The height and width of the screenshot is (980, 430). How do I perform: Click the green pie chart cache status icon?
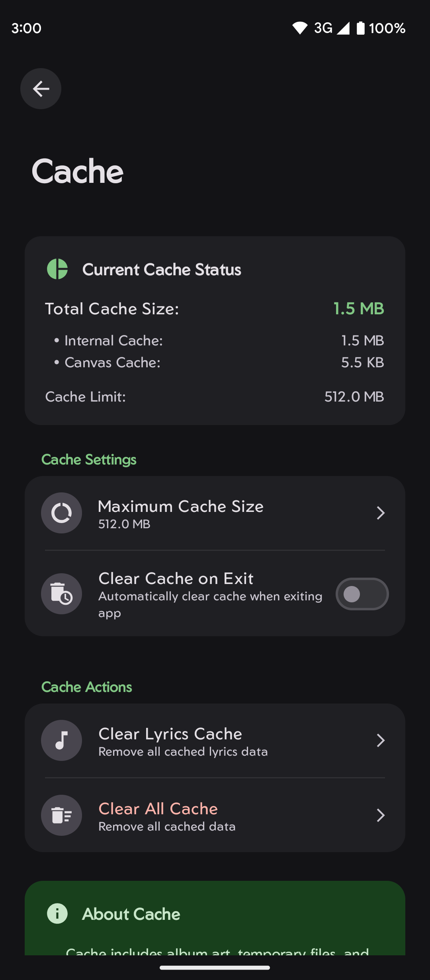(57, 269)
